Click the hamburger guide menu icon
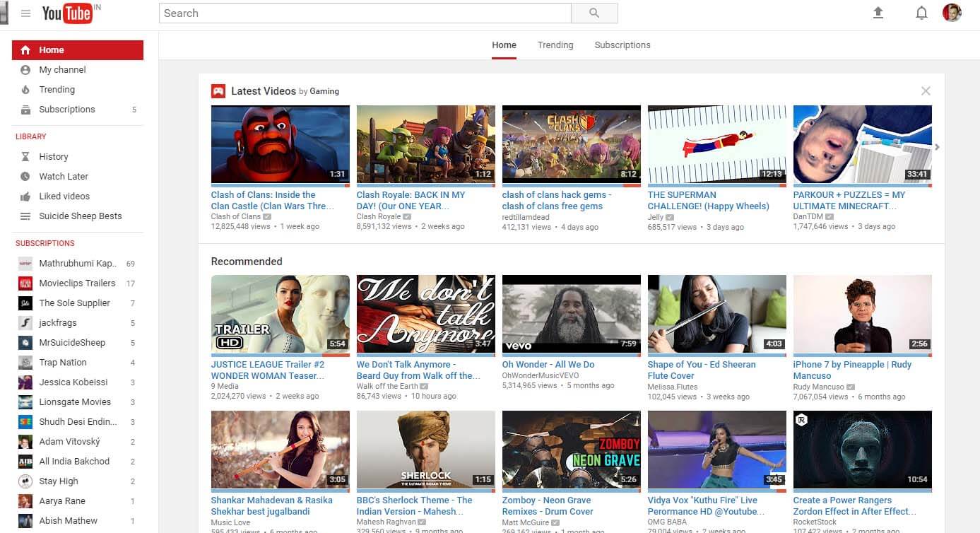Viewport: 980px width, 533px height. pyautogui.click(x=26, y=13)
